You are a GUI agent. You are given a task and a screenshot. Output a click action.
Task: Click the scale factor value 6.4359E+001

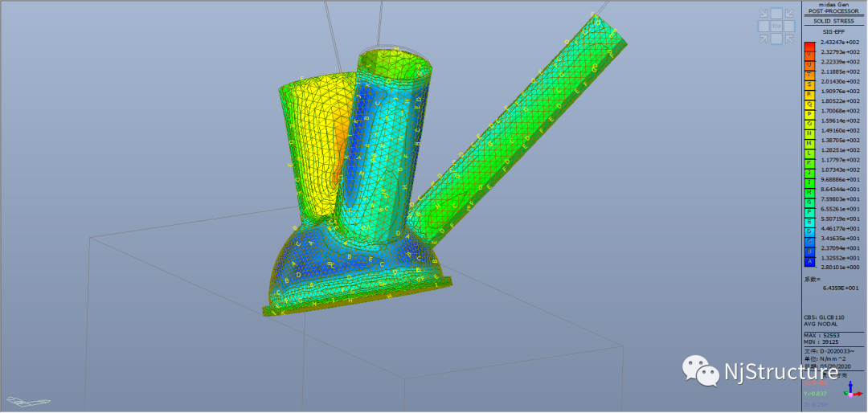pos(841,288)
